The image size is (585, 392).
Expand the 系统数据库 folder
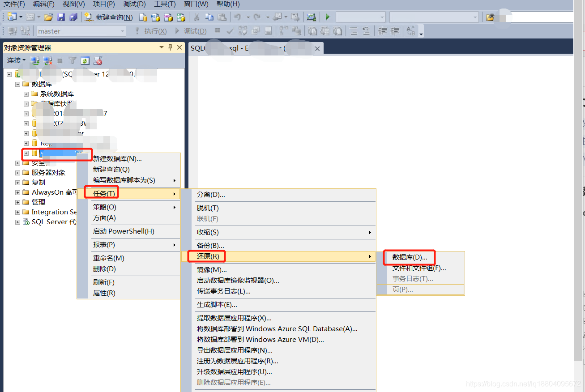[x=26, y=94]
